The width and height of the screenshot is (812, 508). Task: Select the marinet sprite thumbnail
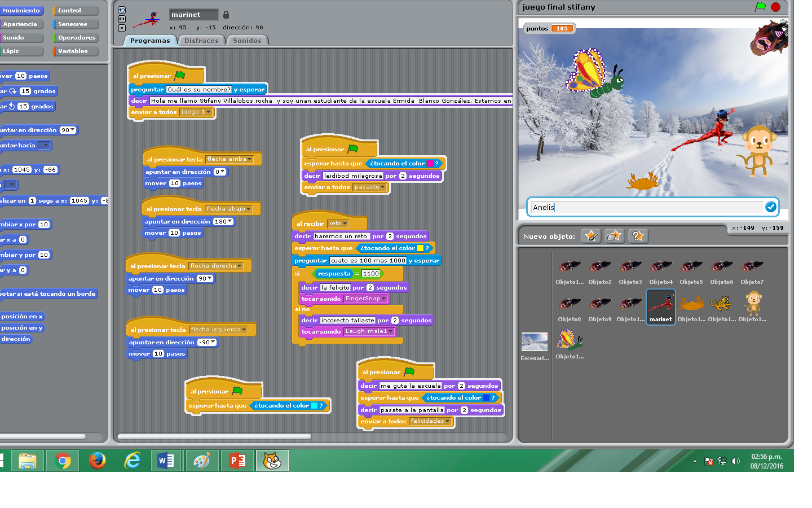[x=660, y=306]
